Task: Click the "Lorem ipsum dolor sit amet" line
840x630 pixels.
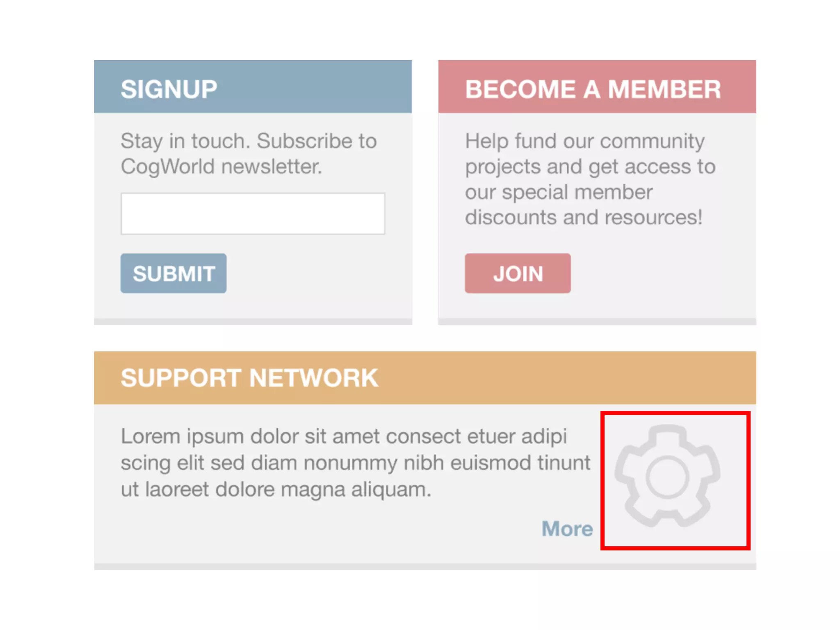Action: click(x=344, y=436)
